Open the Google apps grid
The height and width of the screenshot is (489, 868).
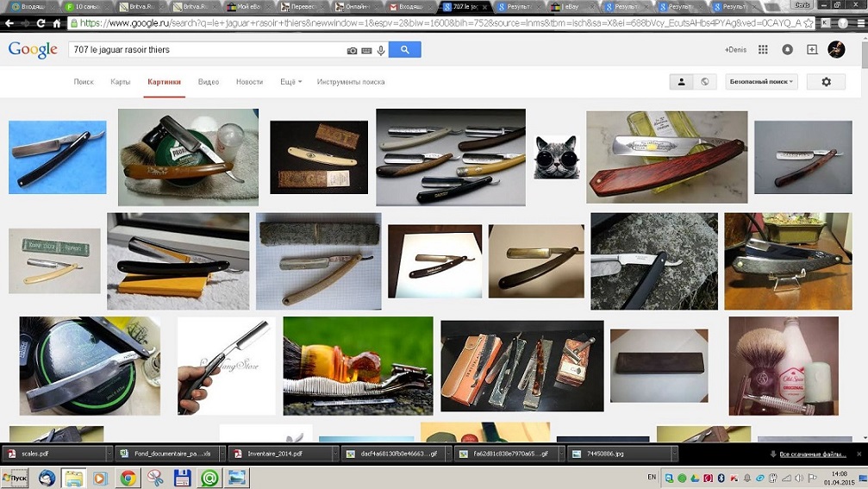click(x=763, y=50)
